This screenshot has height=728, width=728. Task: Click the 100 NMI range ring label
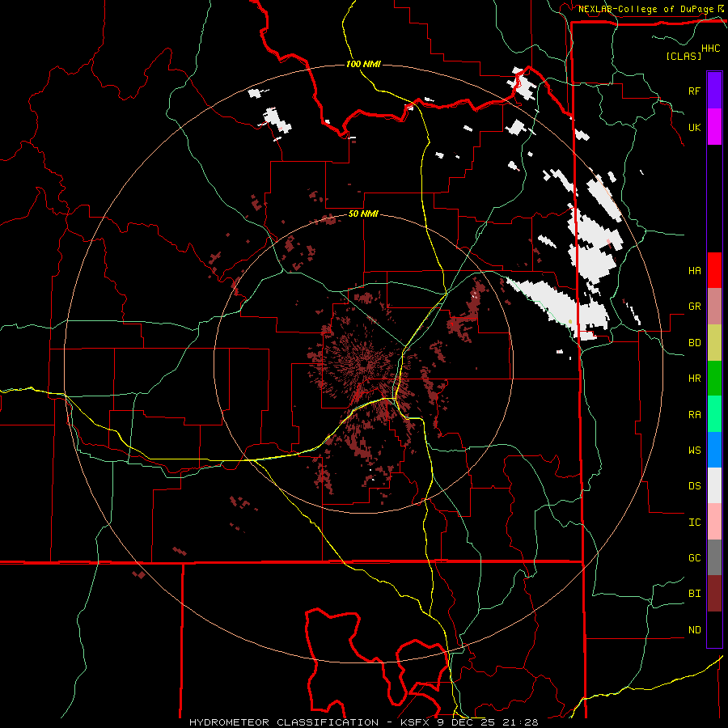(x=363, y=64)
